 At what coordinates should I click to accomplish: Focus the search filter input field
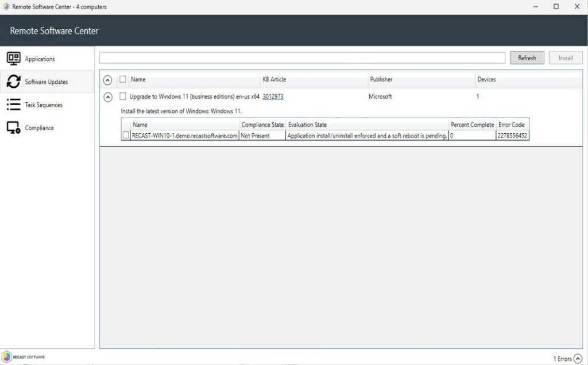(302, 58)
